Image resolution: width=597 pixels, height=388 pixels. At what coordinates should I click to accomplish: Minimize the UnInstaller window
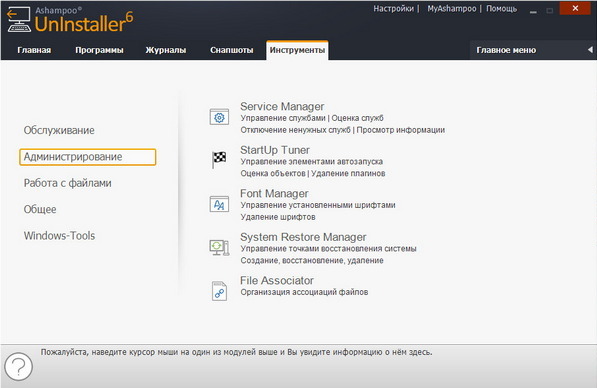(x=533, y=11)
